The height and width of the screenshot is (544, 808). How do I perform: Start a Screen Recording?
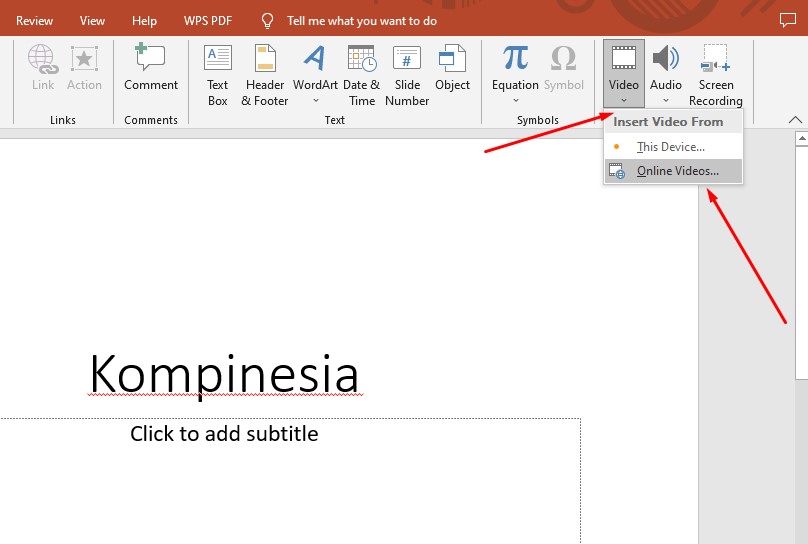[x=715, y=74]
